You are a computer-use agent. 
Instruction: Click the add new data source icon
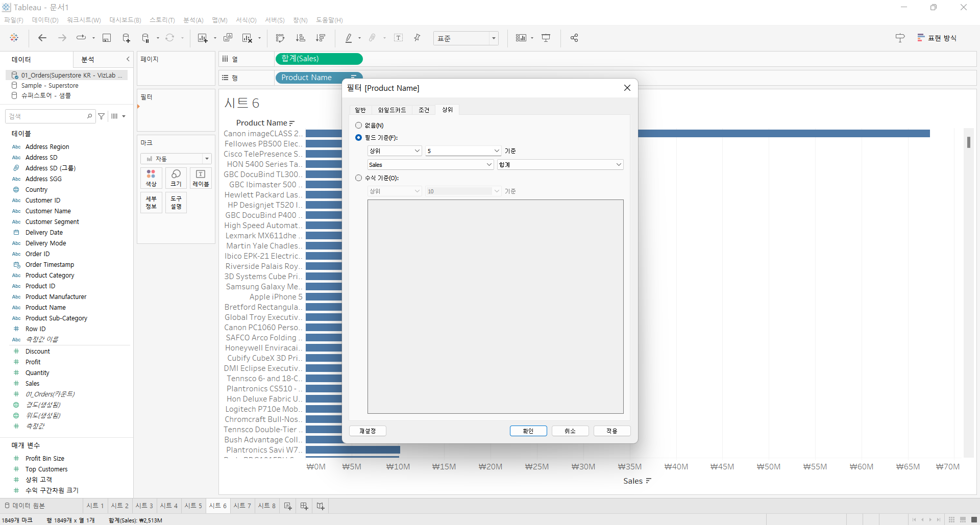point(126,38)
